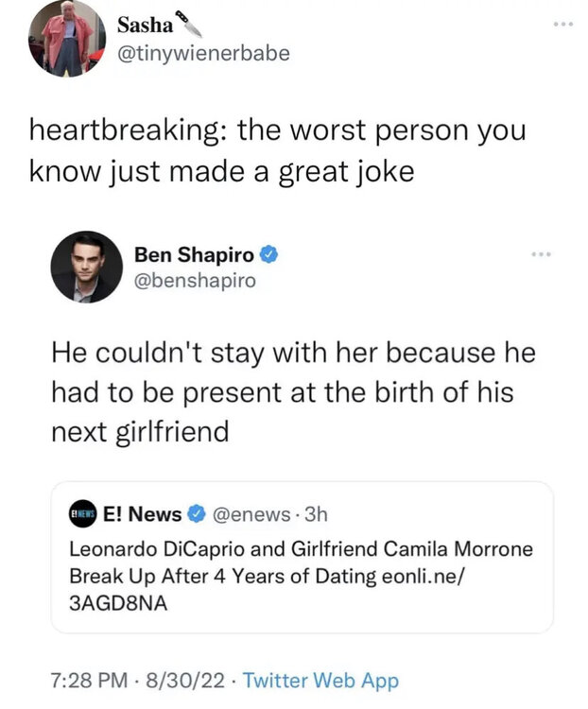Screen dimensions: 588x709
Task: Click the Sasha display name
Action: tap(144, 26)
